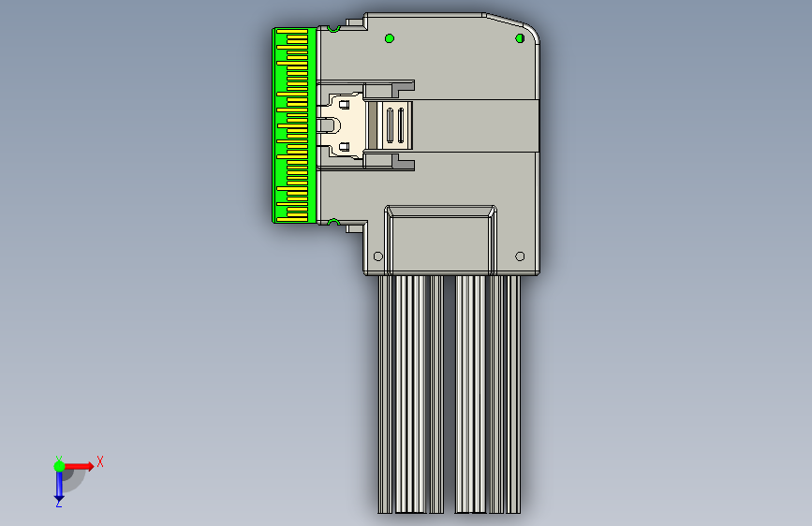Select the bottom-right round hole on housing
This screenshot has height=526, width=812.
point(520,256)
